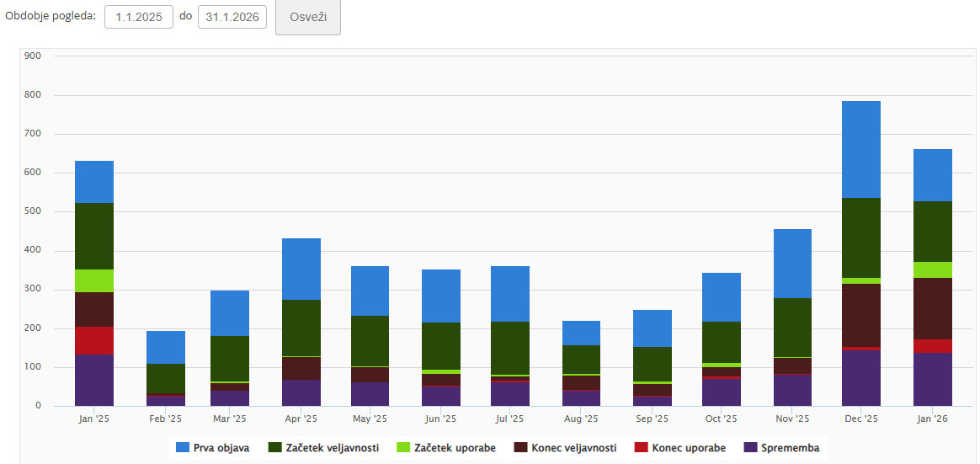This screenshot has height=464, width=980.
Task: Click purple Sprememba segment of Dec '25 bar
Action: [860, 377]
